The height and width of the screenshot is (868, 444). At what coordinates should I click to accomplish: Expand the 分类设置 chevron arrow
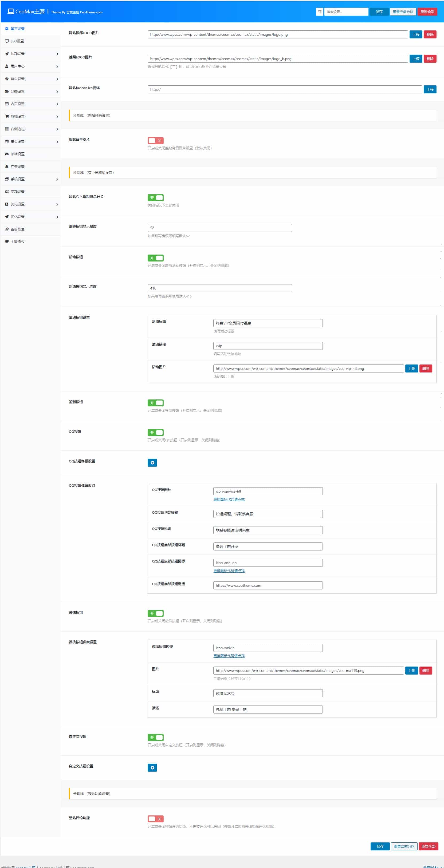tap(57, 92)
